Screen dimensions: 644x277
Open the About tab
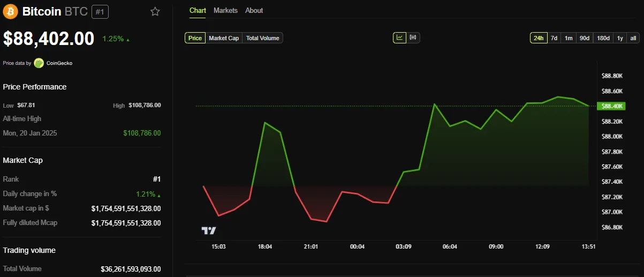[x=254, y=10]
